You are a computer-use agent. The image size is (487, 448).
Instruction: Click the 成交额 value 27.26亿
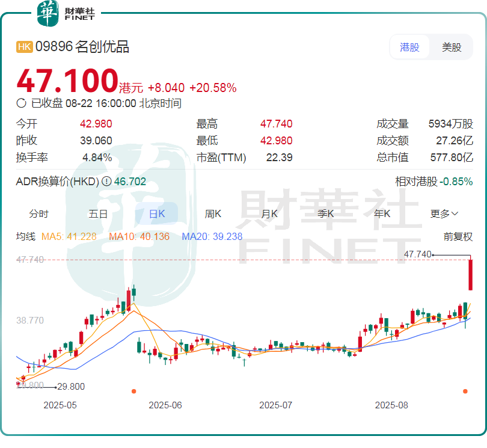[x=455, y=141]
